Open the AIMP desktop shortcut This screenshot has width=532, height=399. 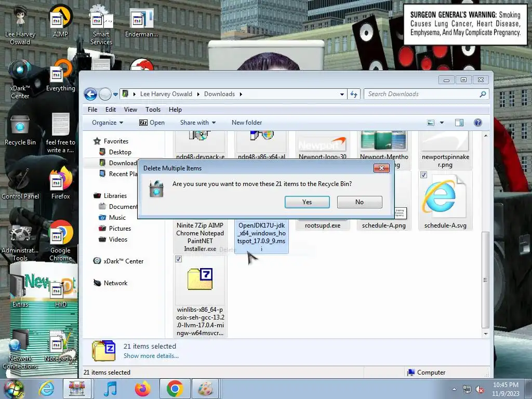point(60,21)
